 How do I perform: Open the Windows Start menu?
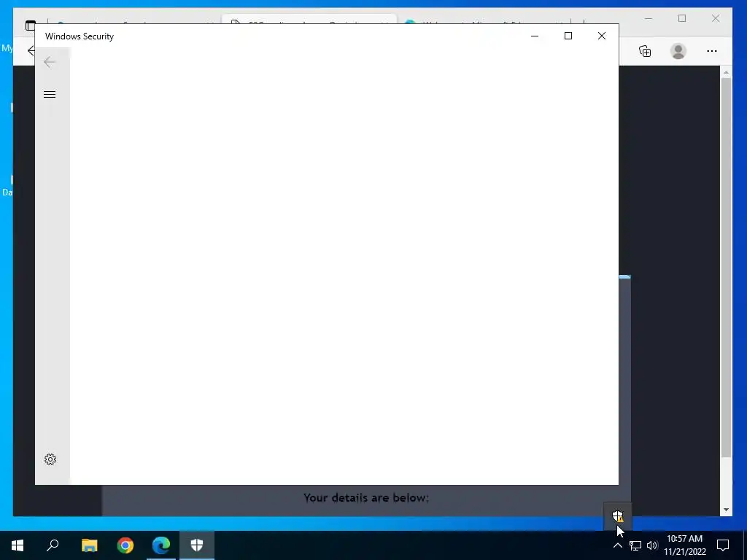[x=18, y=545]
